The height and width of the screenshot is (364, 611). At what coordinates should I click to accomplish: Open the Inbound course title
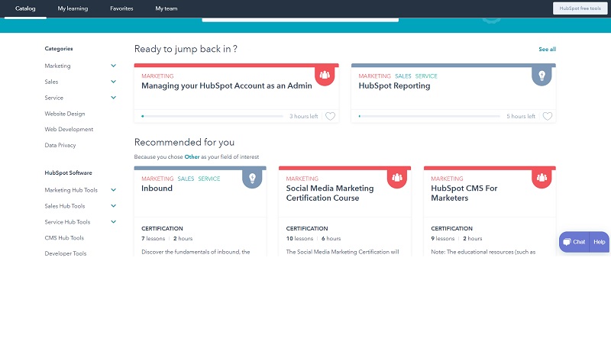click(157, 188)
